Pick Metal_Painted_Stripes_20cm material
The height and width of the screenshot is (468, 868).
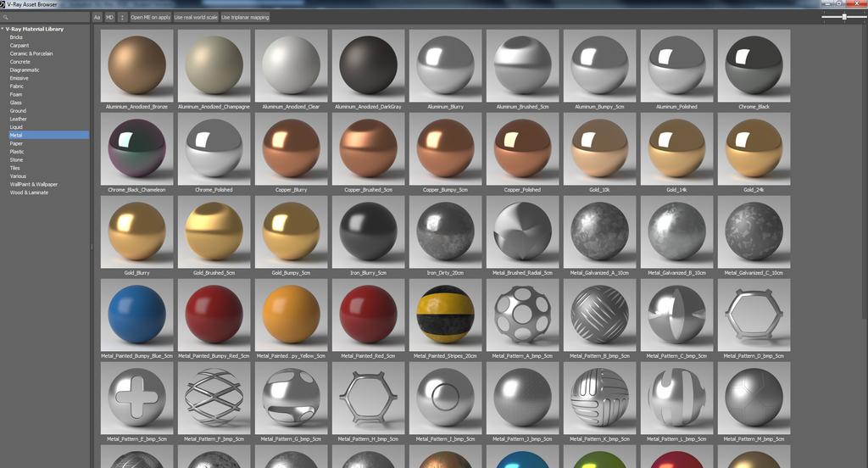pos(446,315)
